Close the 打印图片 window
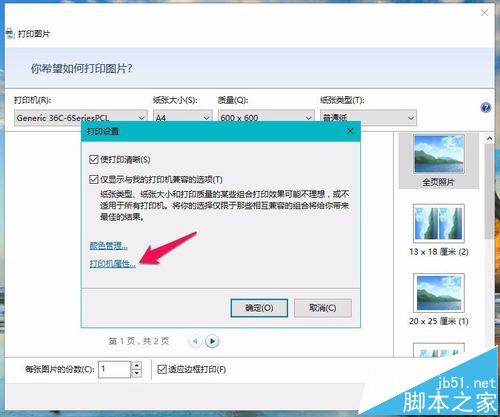The image size is (500, 417). tap(485, 13)
